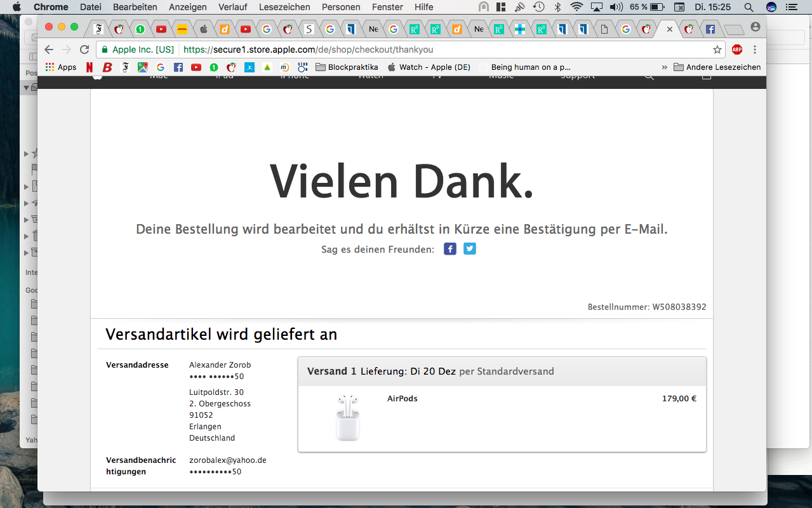Open the Apps shortcut in bookmarks bar
Screen dimensions: 812x508
tap(62, 67)
